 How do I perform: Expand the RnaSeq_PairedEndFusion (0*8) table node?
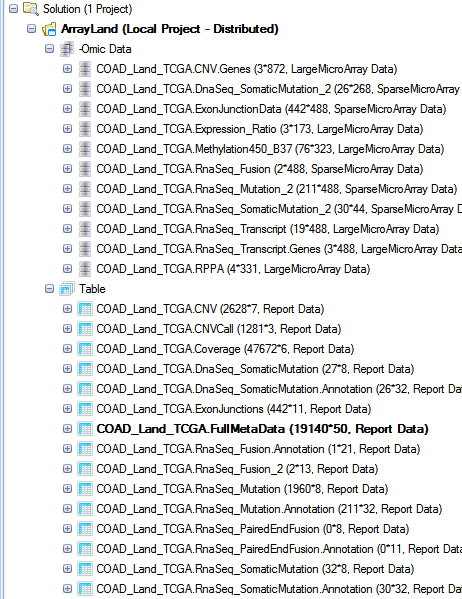click(x=67, y=528)
